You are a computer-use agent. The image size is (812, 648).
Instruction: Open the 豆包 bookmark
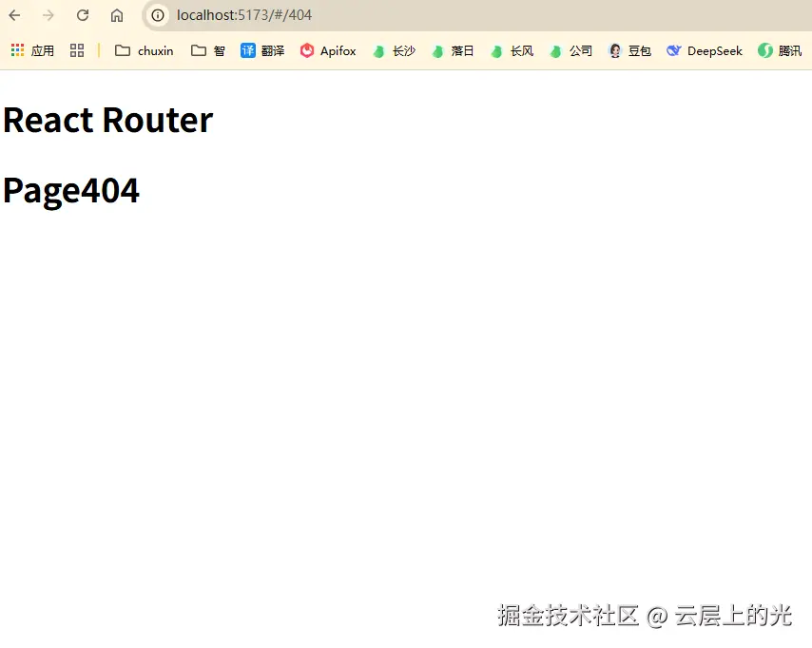pyautogui.click(x=629, y=50)
